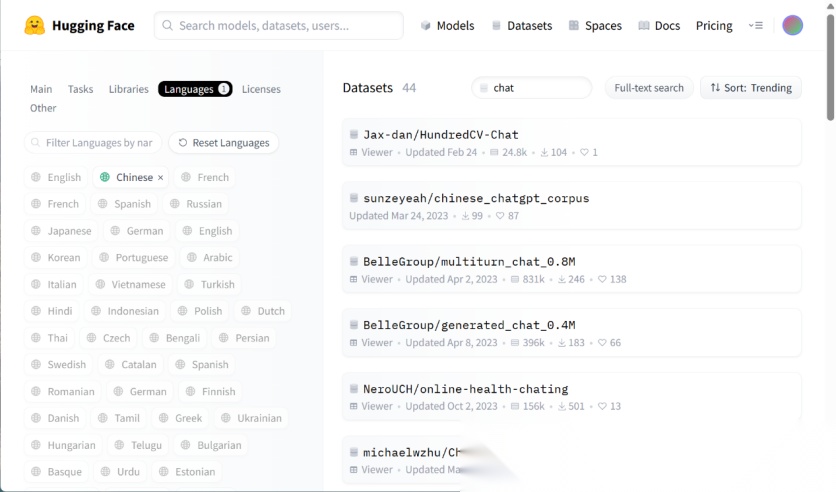Open the hamburger more-options menu icon
The height and width of the screenshot is (492, 836).
[755, 25]
